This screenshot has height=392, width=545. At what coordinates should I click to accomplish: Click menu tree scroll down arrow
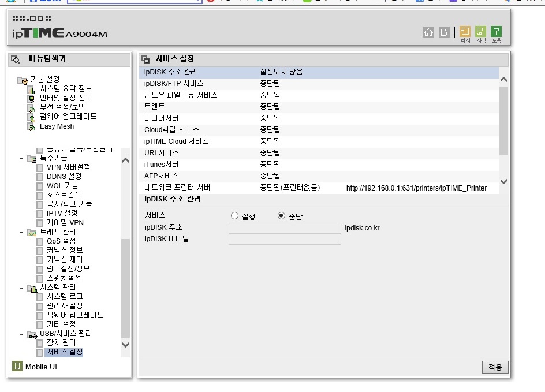(x=125, y=345)
